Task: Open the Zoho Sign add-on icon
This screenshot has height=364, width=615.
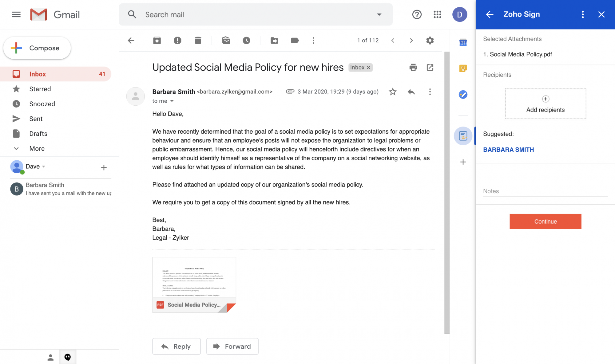Action: click(x=463, y=136)
